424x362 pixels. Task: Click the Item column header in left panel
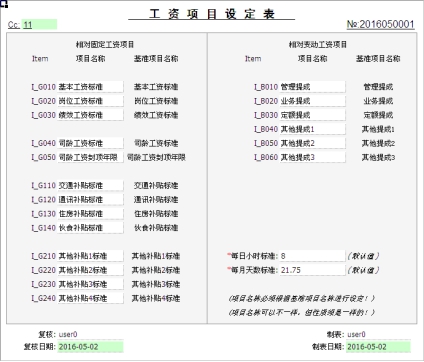tap(40, 59)
